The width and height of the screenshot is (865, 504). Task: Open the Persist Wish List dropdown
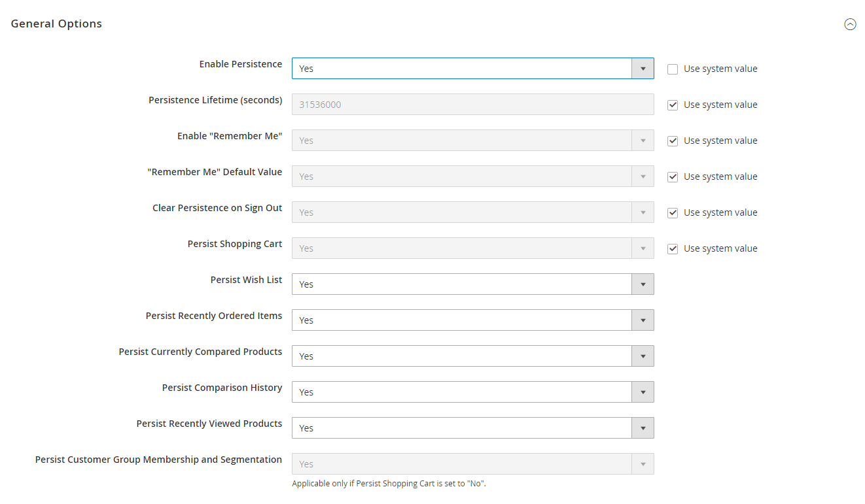tap(472, 284)
